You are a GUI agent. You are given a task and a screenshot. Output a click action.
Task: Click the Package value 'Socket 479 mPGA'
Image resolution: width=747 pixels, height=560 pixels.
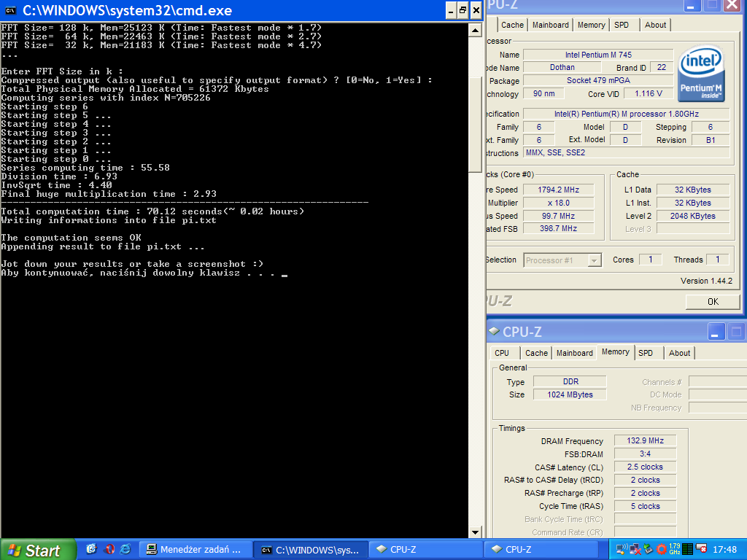click(x=598, y=80)
